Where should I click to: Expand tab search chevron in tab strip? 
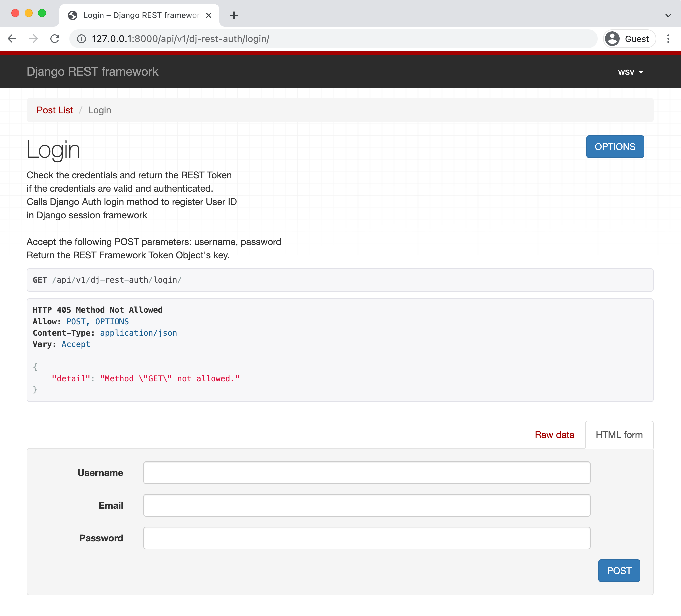pos(668,15)
